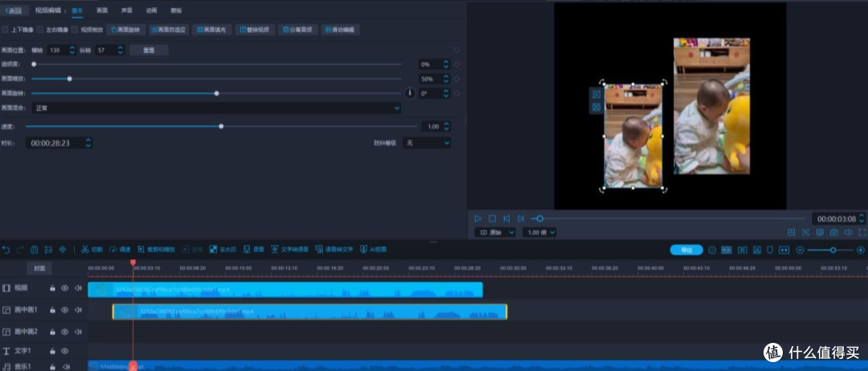Mute the 视频 track audio

click(x=78, y=288)
